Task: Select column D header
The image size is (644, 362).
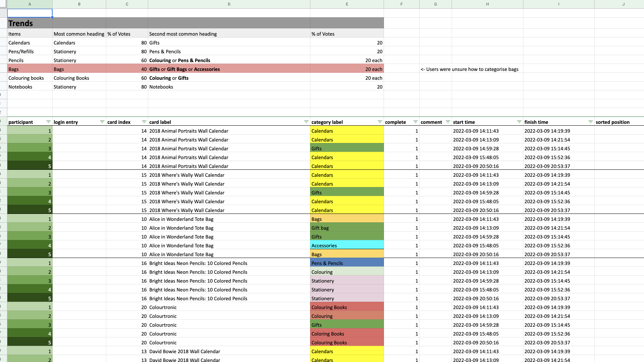Action: [x=229, y=4]
